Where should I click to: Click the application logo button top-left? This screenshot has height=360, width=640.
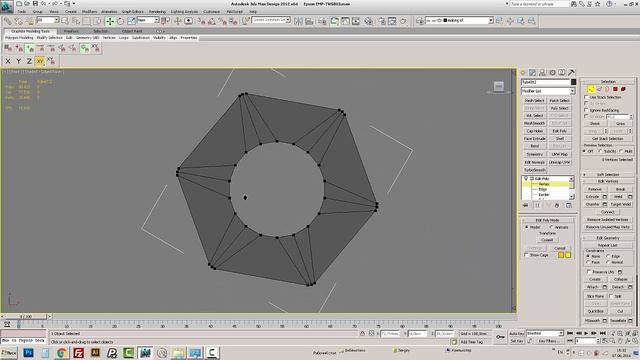tap(7, 6)
